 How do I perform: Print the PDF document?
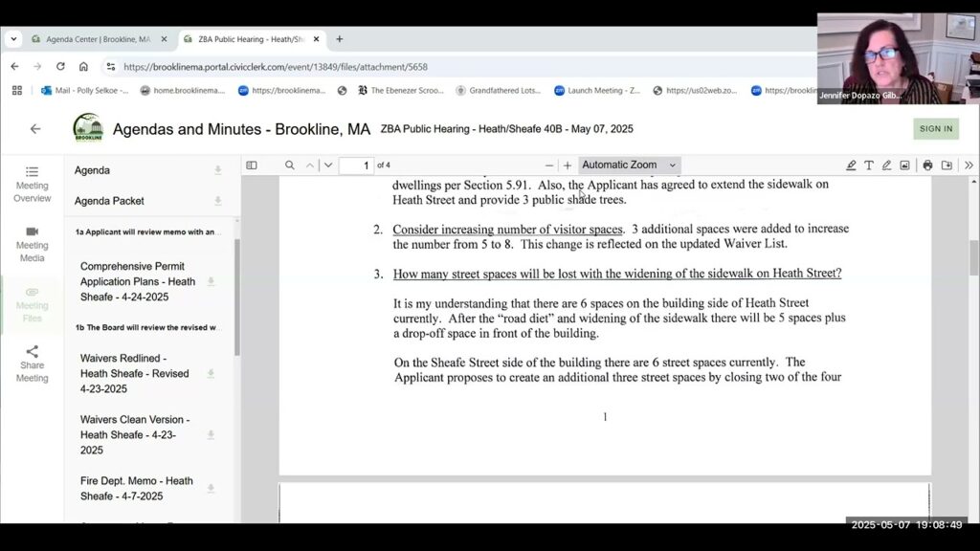click(x=927, y=165)
